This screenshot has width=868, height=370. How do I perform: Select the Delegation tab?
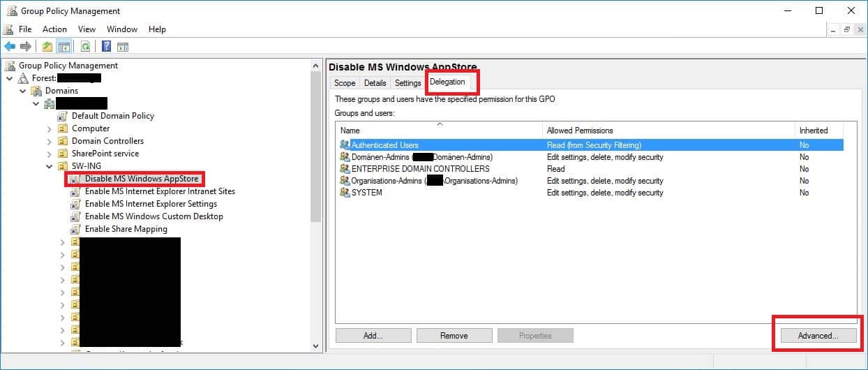447,82
